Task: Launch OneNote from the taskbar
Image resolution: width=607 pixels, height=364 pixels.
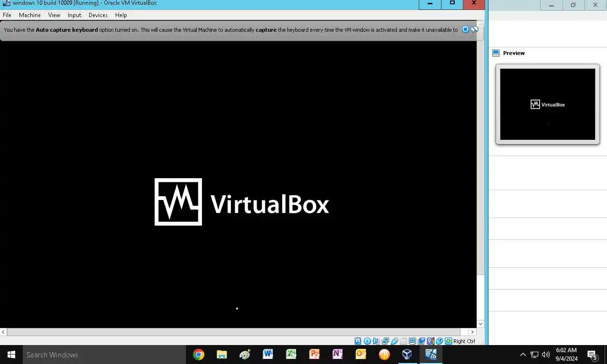Action: (338, 355)
